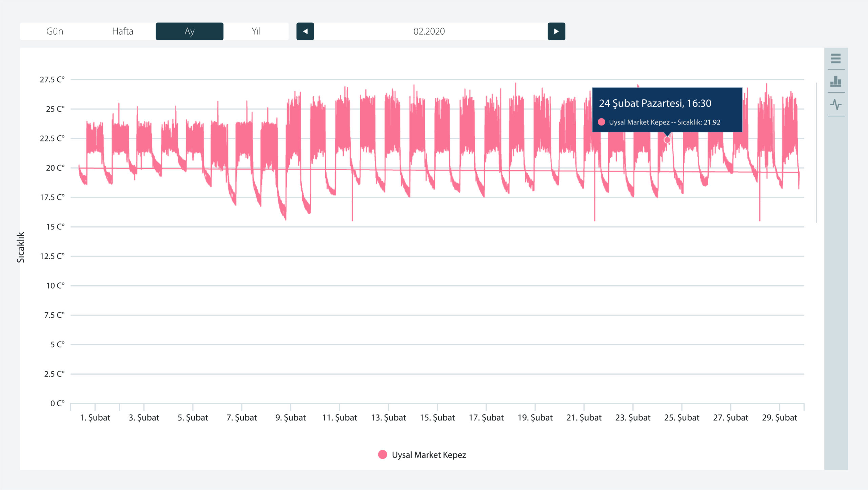Click the tooltip heading 24 Şubat Pazartesi, 16:30
This screenshot has height=490, width=868.
(x=655, y=103)
